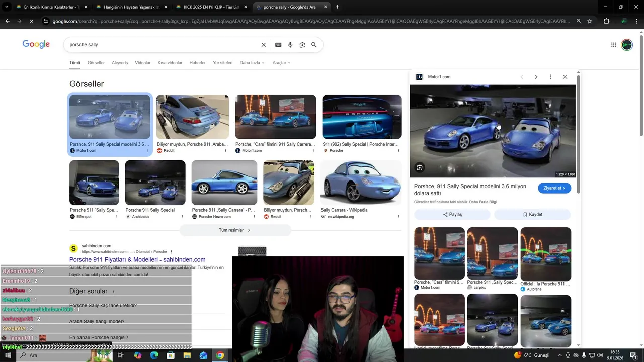Switch to the Yer siteleri tab
Image resolution: width=644 pixels, height=362 pixels.
point(223,63)
